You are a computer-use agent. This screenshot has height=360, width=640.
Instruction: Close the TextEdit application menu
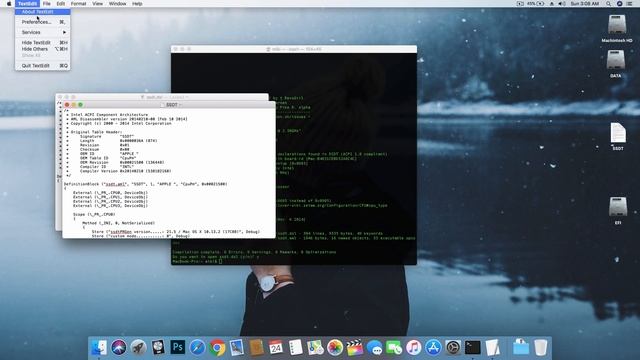[27, 4]
